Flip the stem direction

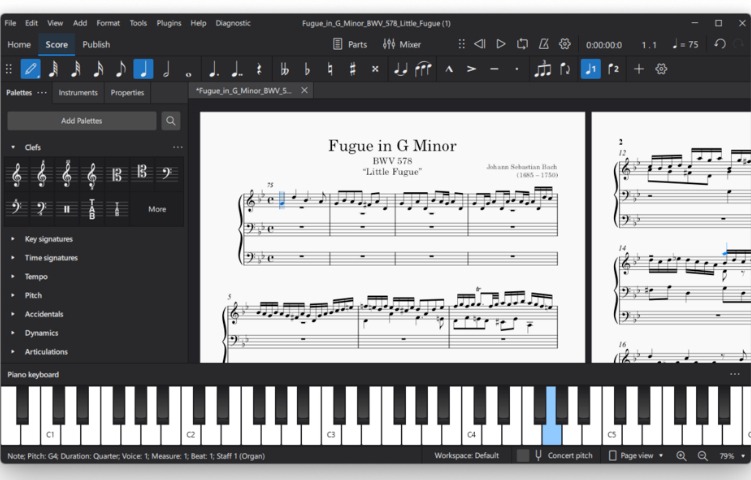[x=565, y=69]
